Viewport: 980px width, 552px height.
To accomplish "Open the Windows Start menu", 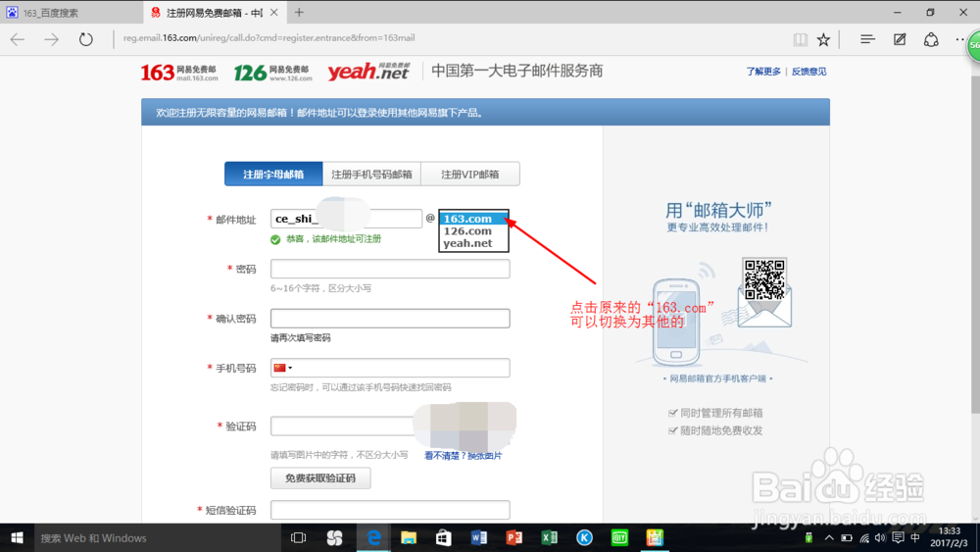I will (x=17, y=537).
